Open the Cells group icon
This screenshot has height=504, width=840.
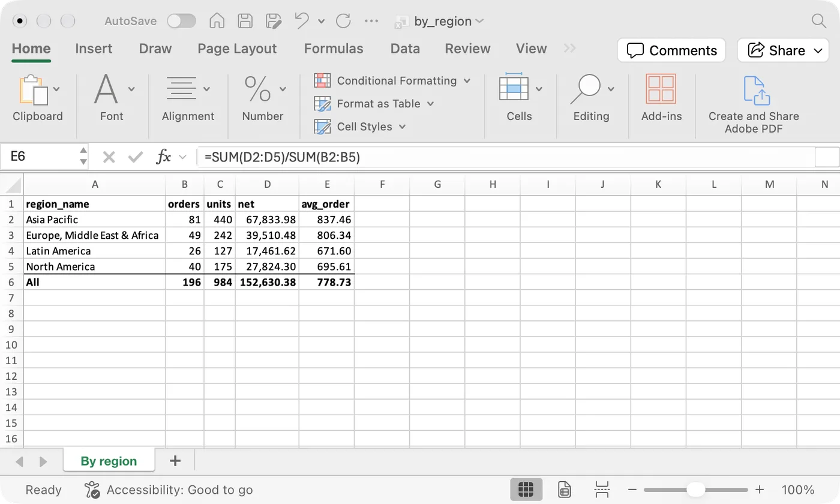tap(514, 88)
